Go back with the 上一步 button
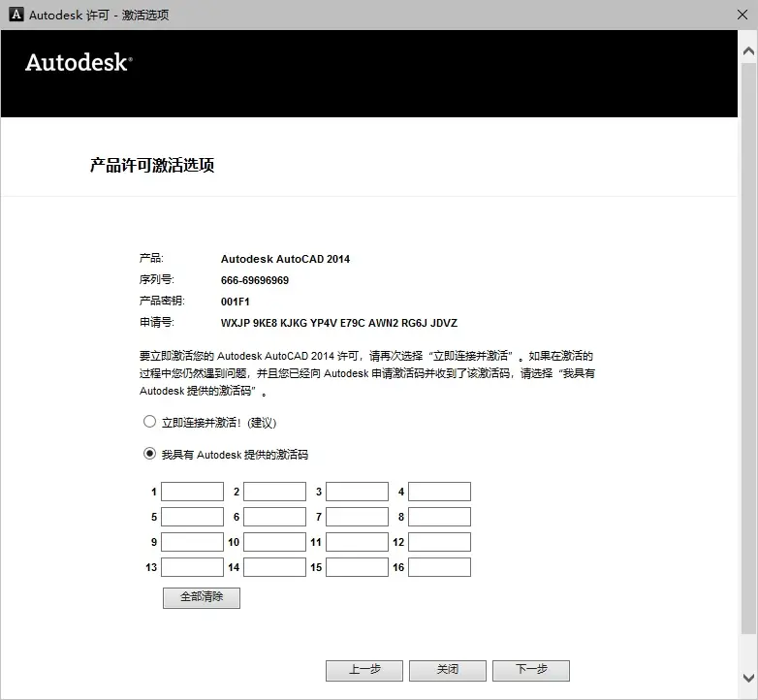 364,671
